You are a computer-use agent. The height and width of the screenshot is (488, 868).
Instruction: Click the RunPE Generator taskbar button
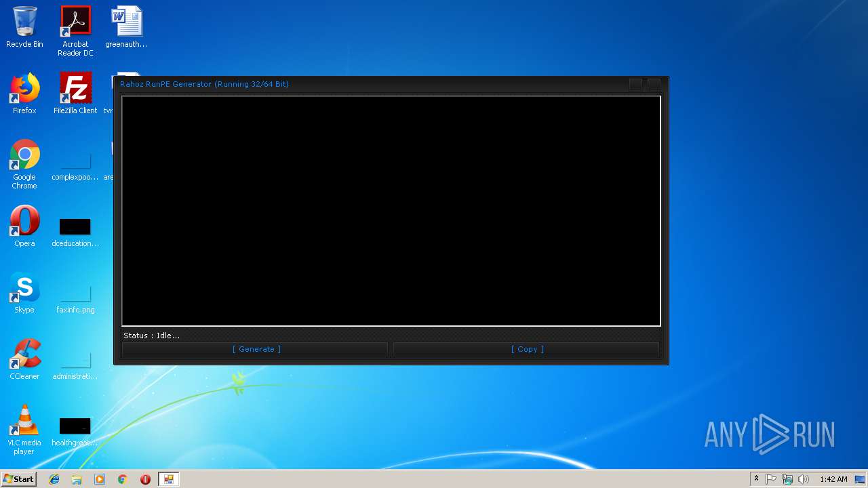point(168,479)
